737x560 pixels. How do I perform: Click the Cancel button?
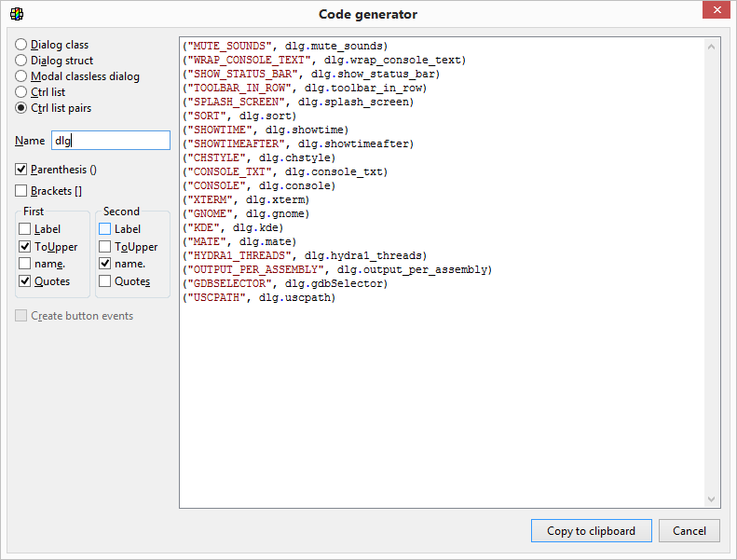click(689, 531)
